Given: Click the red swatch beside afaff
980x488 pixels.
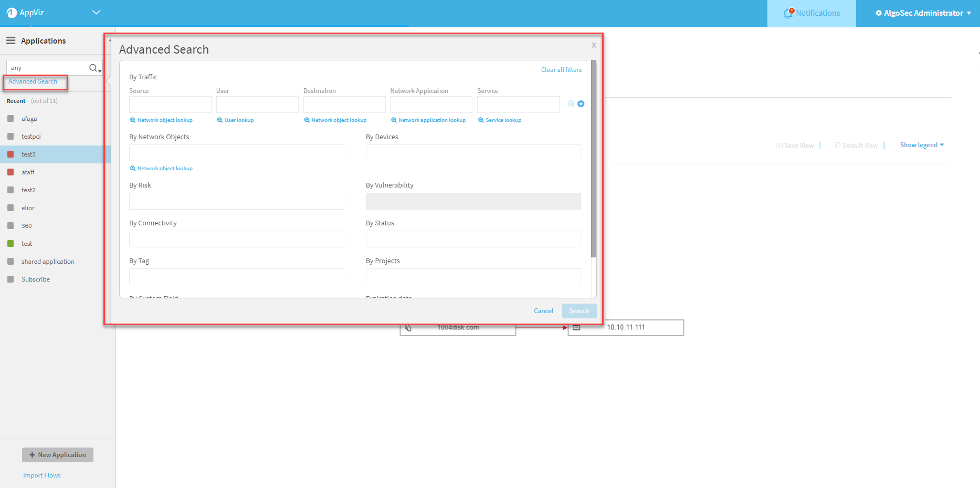Looking at the screenshot, I should [10, 172].
